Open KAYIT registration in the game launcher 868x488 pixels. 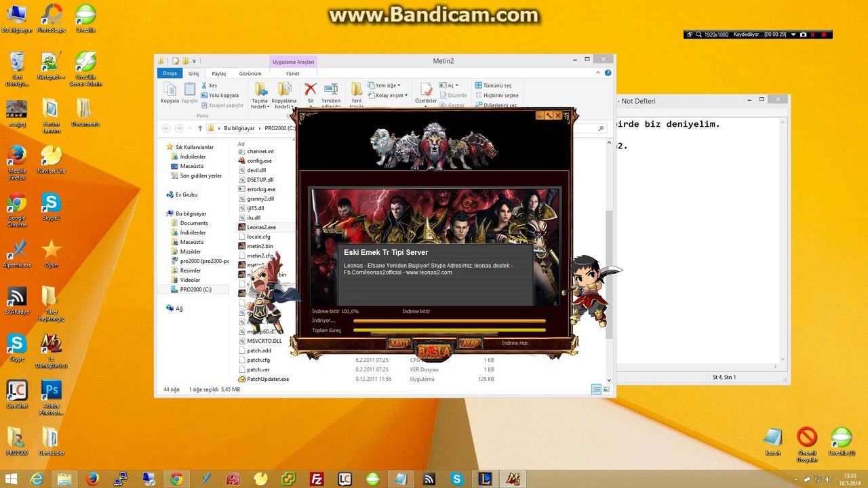pyautogui.click(x=399, y=344)
